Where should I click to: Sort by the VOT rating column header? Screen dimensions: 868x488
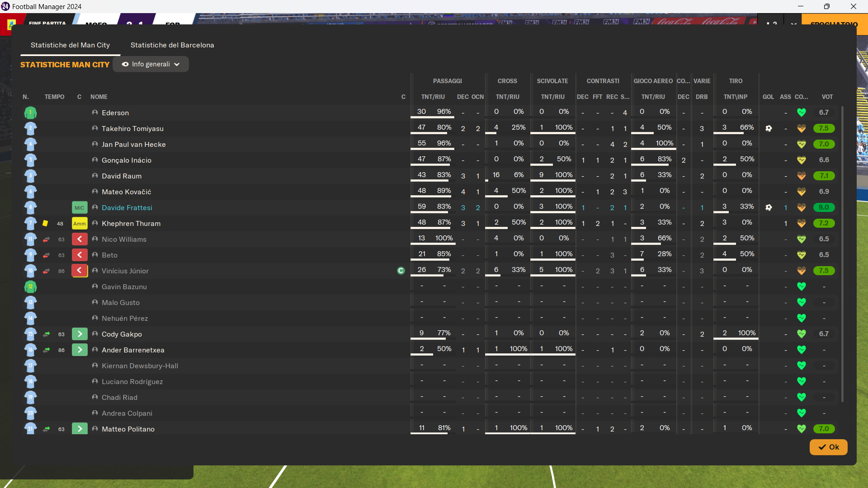(x=827, y=97)
